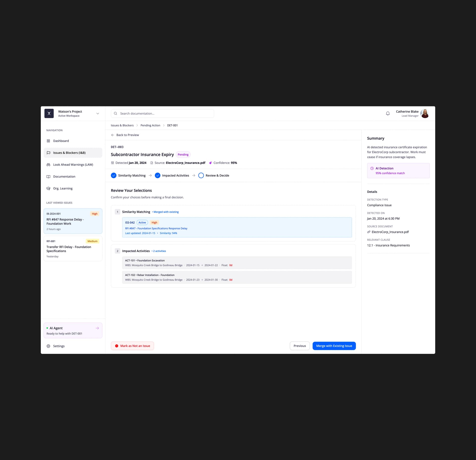
Task: Open RFI #847 - Foundation Specifications Response Delay
Action: [156, 228]
